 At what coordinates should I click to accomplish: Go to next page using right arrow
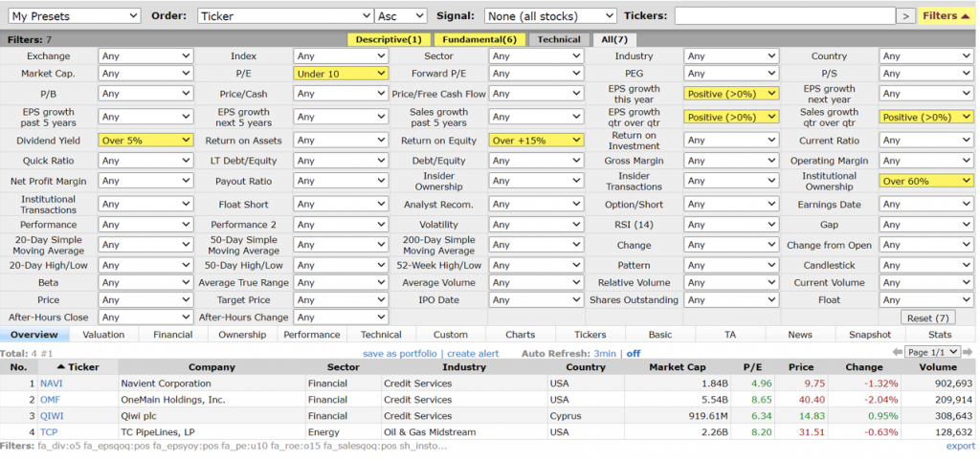pos(969,353)
